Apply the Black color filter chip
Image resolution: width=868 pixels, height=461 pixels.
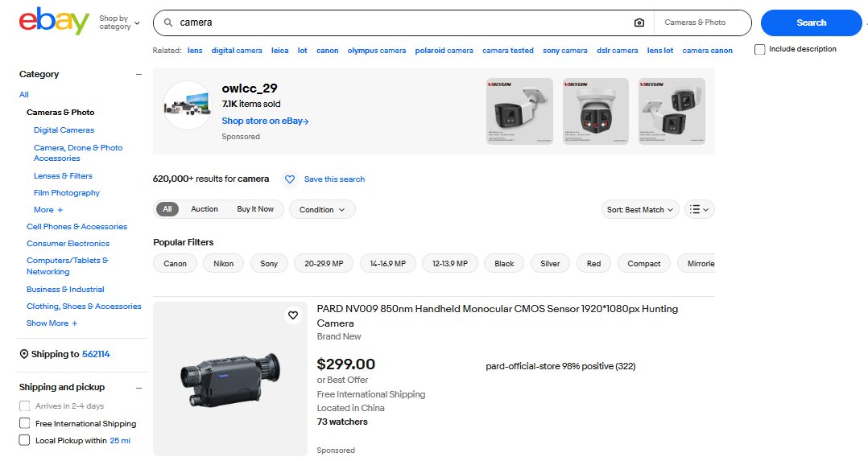504,263
